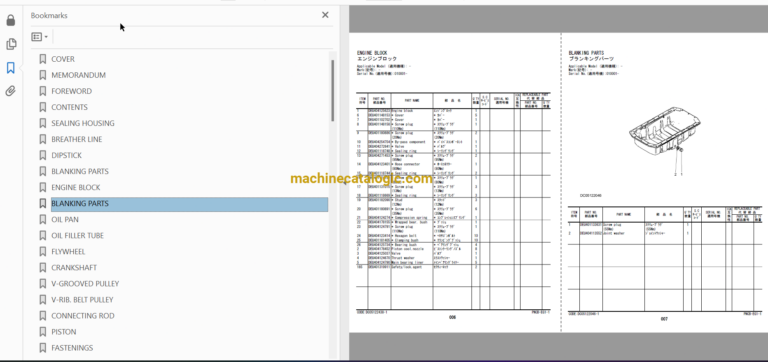
Task: Click the bookmark icon beside DIPSTICK
Action: click(x=43, y=155)
